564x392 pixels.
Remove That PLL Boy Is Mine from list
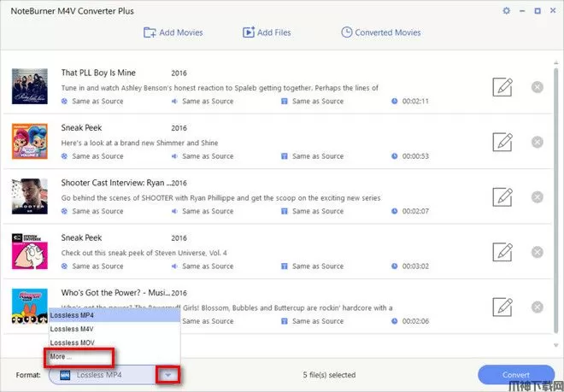537,86
